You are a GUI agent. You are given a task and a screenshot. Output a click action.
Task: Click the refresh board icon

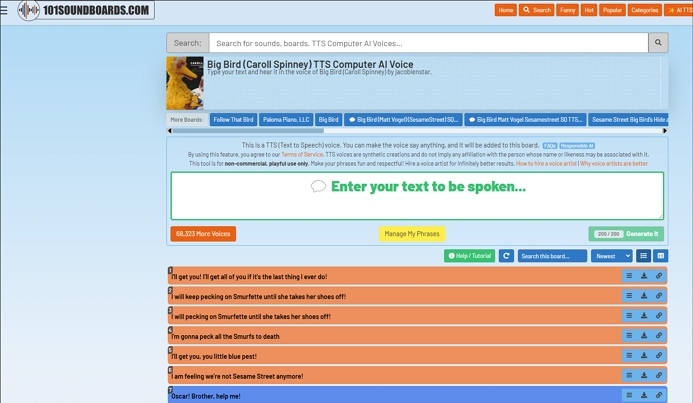click(506, 256)
